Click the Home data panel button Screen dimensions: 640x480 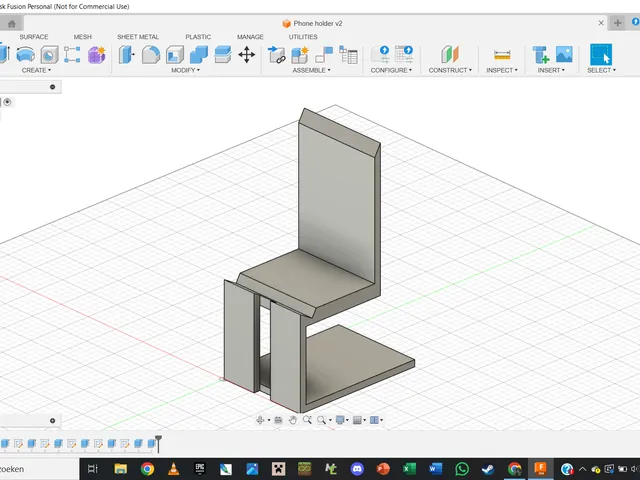[11, 24]
